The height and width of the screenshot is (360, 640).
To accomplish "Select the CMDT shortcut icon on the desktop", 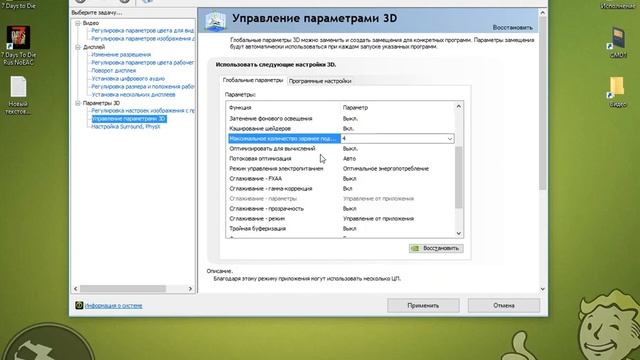I will coord(618,42).
